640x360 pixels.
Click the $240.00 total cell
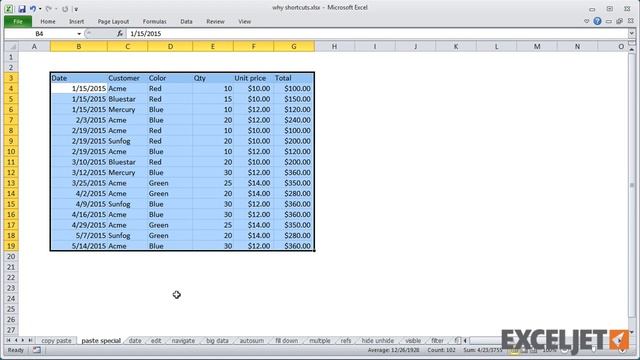294,120
